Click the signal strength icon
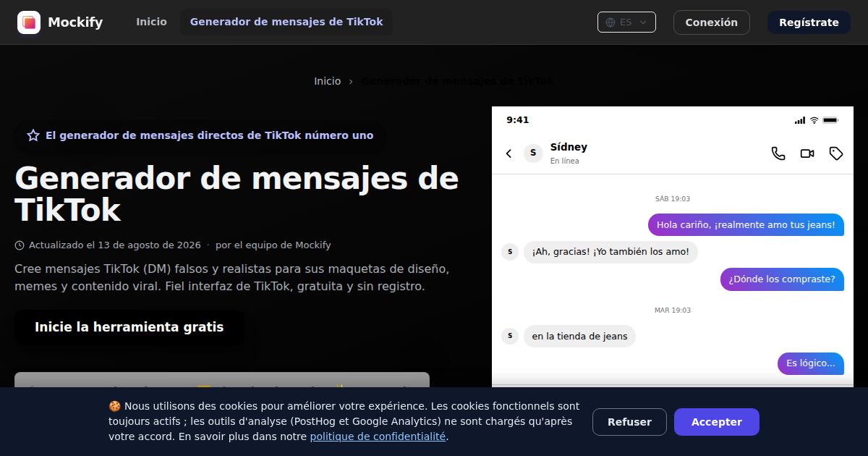Viewport: 868px width, 456px height. [x=799, y=120]
